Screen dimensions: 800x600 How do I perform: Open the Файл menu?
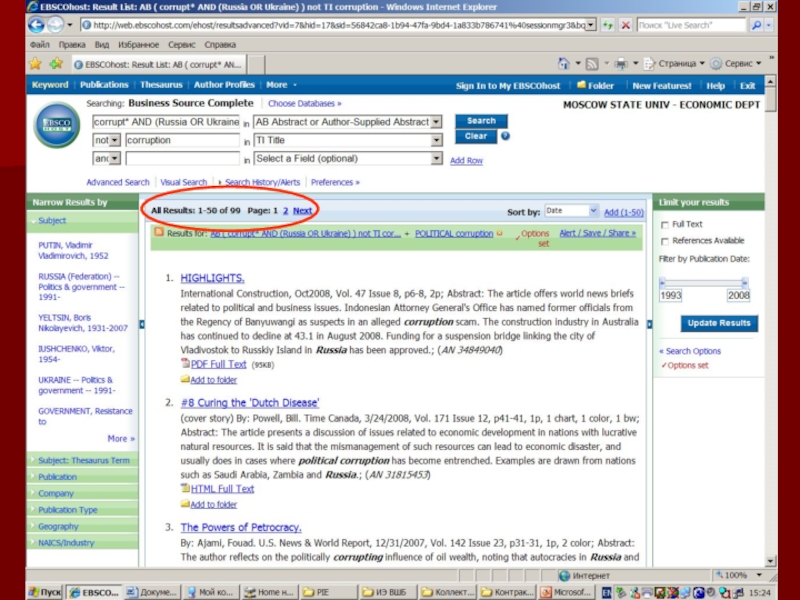coord(40,44)
